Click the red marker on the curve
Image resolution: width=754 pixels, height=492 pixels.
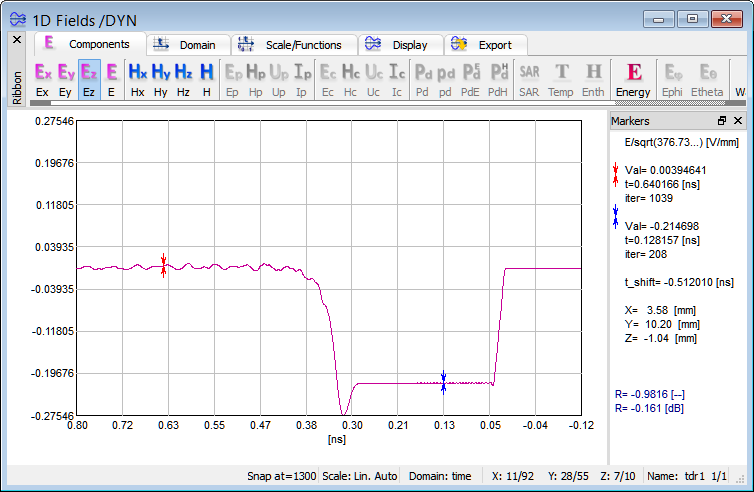163,267
